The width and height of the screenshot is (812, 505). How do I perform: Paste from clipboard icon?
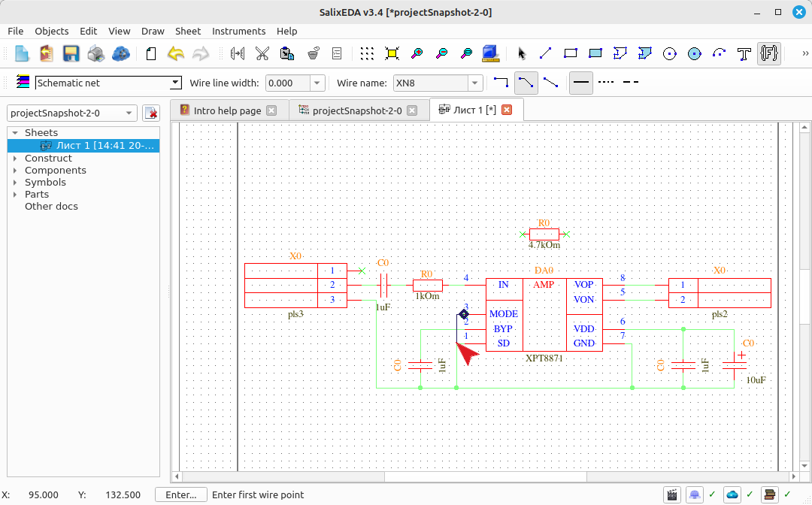tap(287, 53)
